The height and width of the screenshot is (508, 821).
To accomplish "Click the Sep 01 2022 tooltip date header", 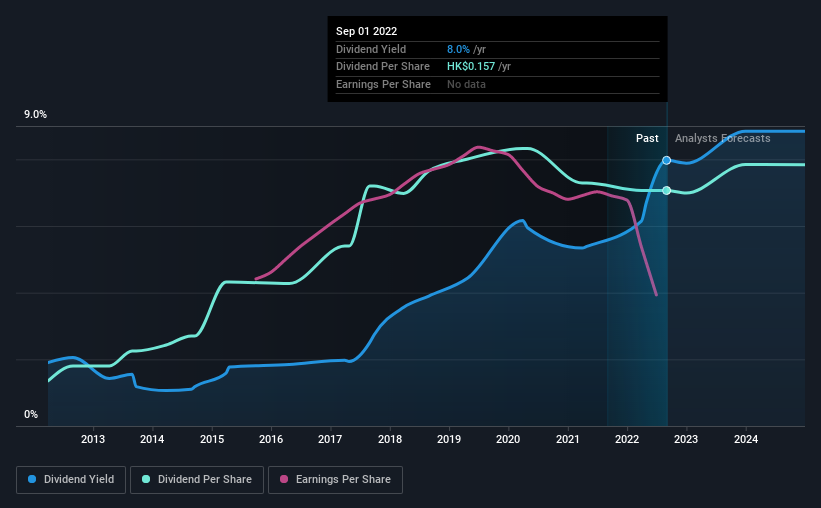I will tap(367, 31).
